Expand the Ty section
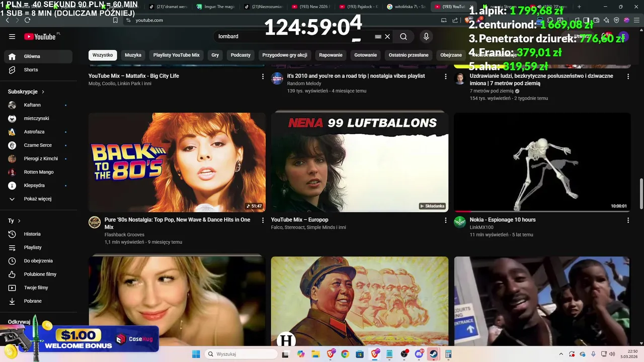The image size is (644, 362). [14, 221]
